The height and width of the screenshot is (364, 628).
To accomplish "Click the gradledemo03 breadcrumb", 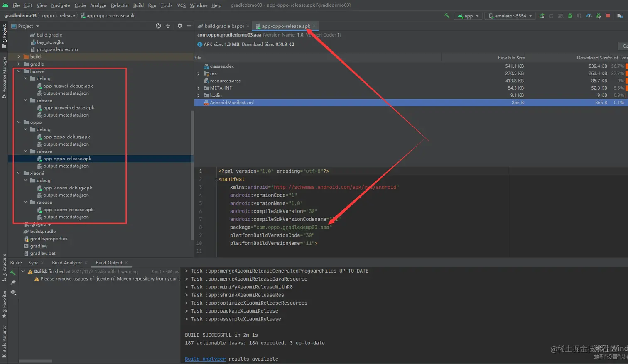I will [20, 16].
